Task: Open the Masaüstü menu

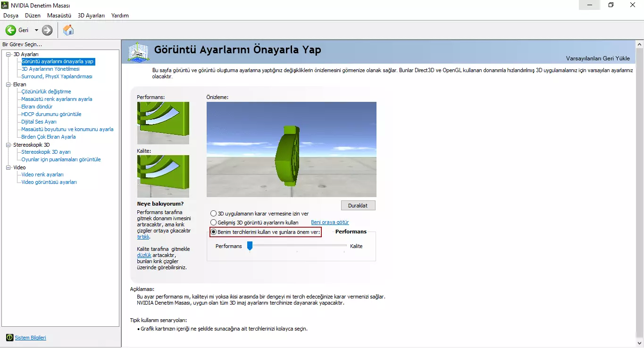Action: (x=59, y=16)
